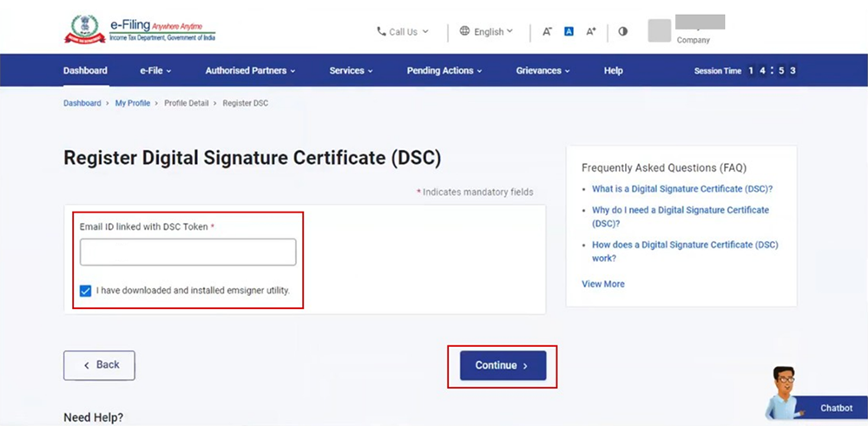Open the View More FAQ link

[602, 284]
